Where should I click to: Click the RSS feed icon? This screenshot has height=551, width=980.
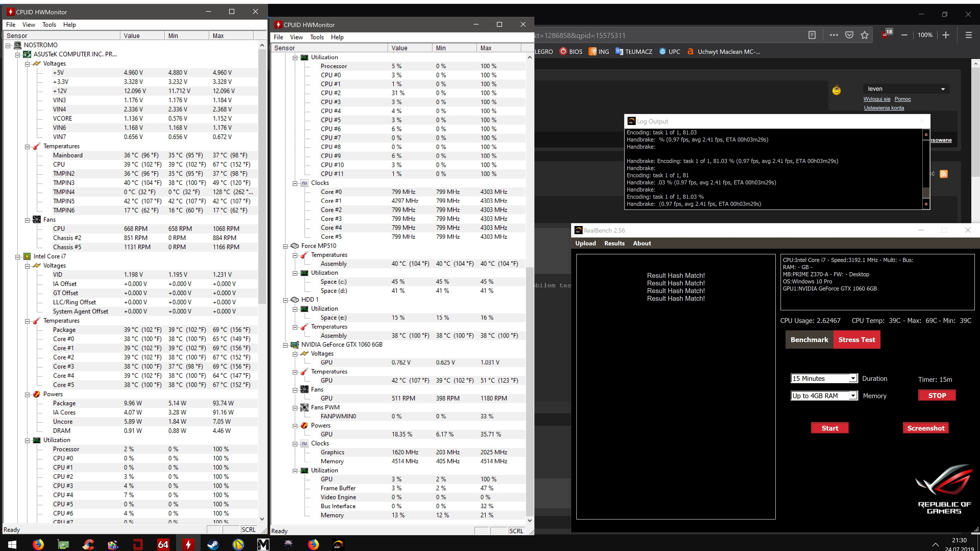click(x=944, y=174)
